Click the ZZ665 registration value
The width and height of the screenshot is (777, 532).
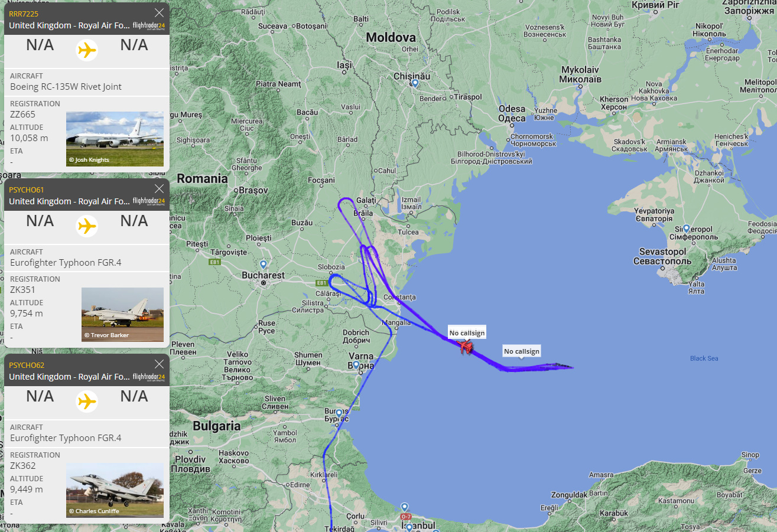pyautogui.click(x=23, y=115)
